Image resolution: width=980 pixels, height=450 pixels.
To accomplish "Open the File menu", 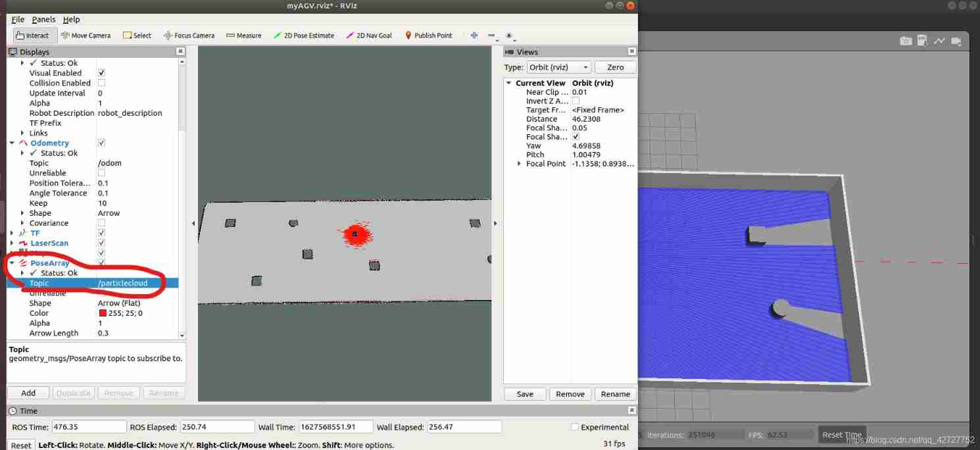I will point(17,19).
